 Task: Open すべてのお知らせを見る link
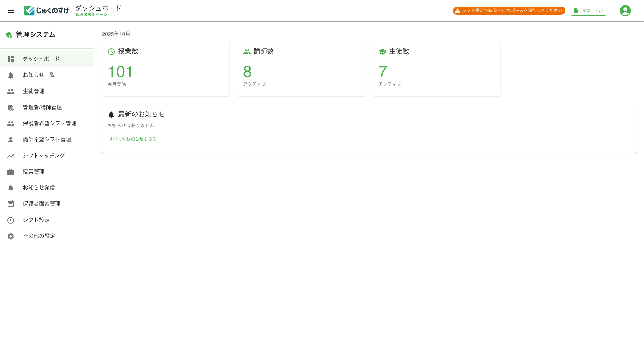point(133,139)
